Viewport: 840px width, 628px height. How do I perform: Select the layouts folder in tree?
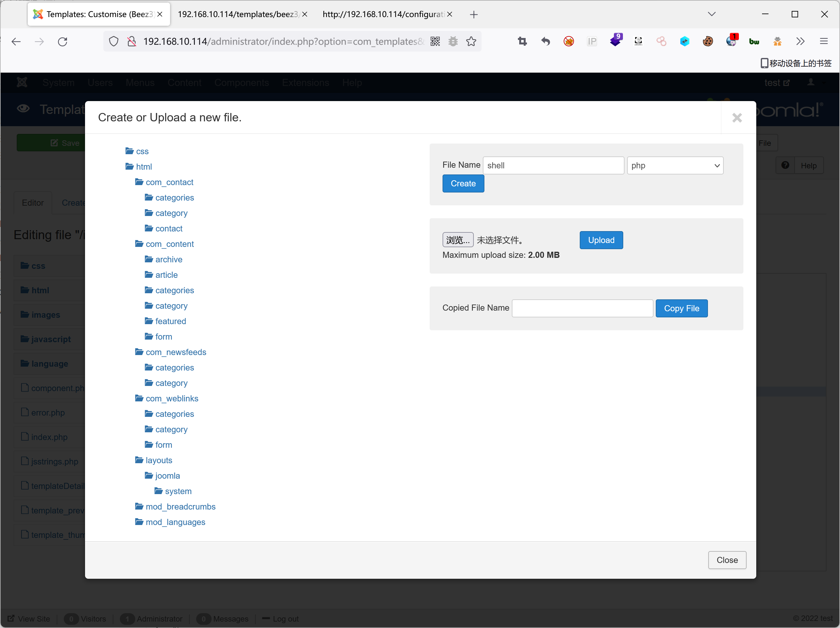pos(159,460)
